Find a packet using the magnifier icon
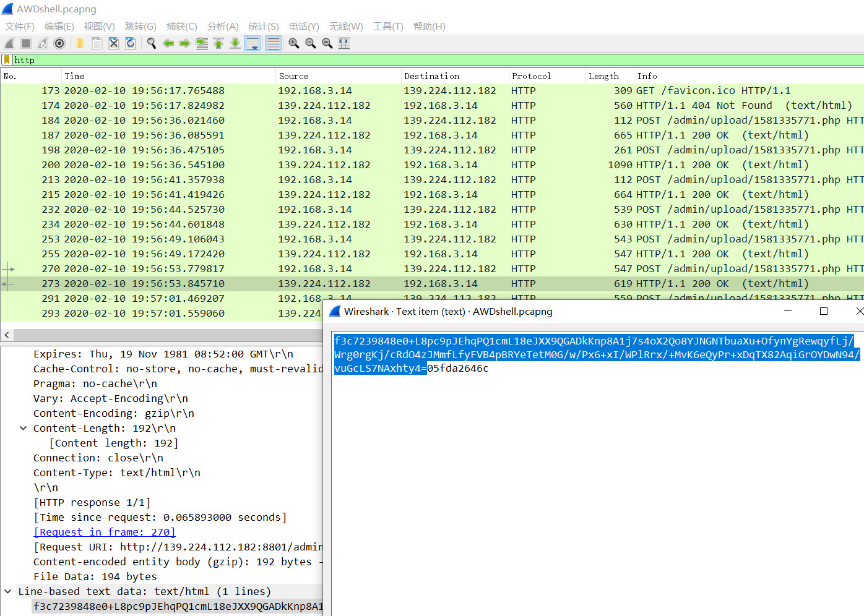 (152, 43)
